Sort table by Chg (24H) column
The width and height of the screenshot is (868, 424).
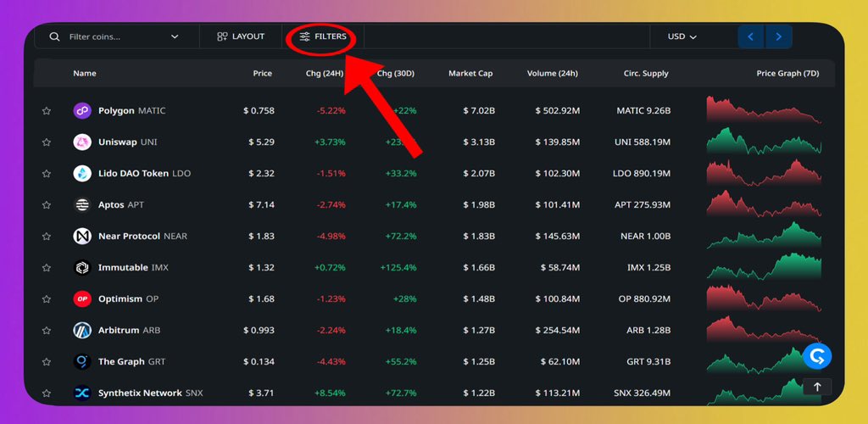tap(325, 73)
